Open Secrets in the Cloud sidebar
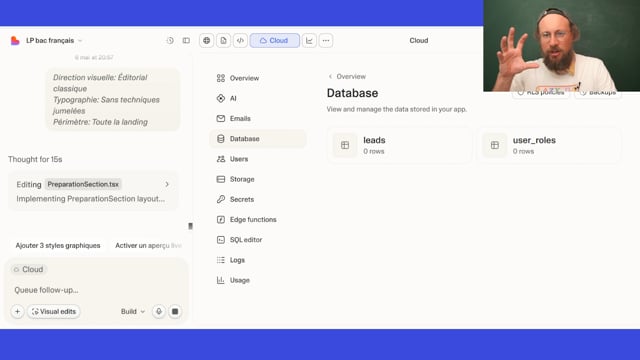This screenshot has width=640, height=360. click(258, 199)
